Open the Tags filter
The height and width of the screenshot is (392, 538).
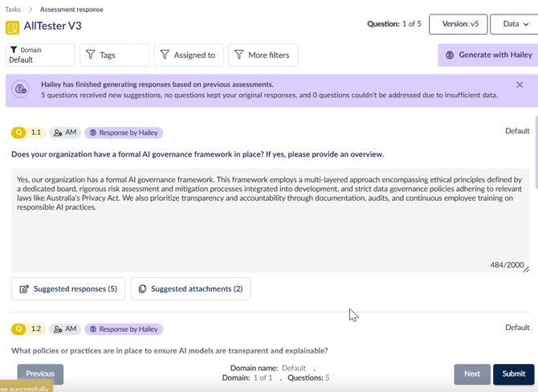115,55
